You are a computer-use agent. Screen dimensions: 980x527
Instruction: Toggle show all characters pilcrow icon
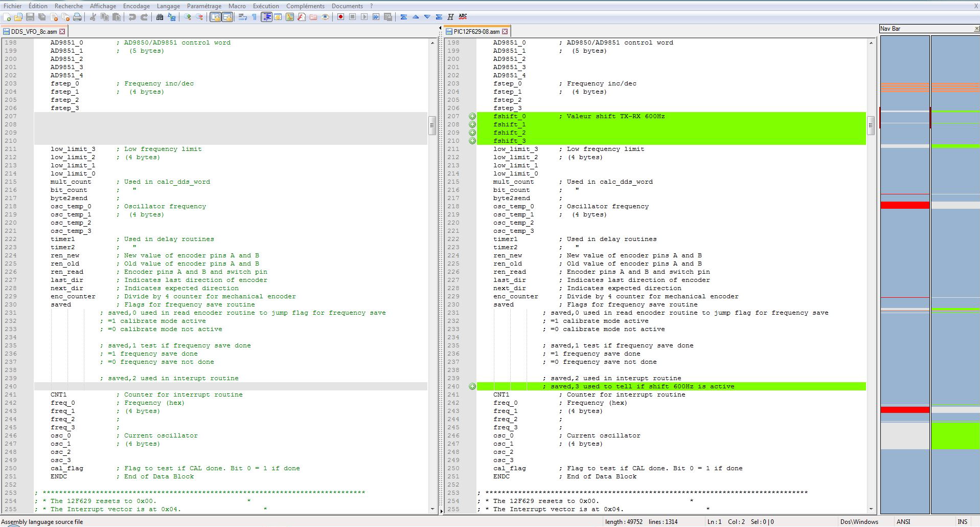pos(254,17)
